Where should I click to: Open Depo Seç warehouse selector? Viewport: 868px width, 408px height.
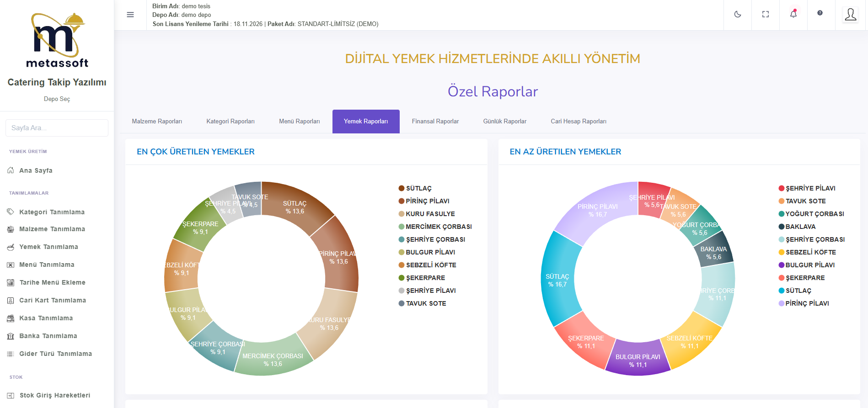(x=57, y=99)
